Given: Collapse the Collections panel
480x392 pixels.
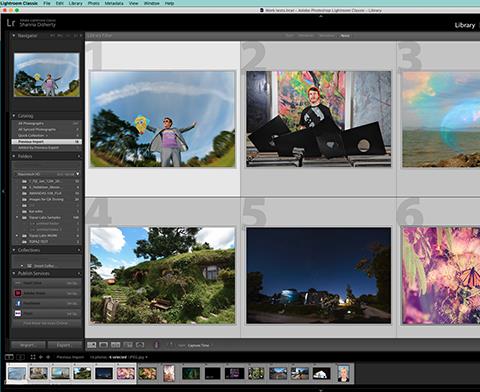Looking at the screenshot, I should [14, 250].
